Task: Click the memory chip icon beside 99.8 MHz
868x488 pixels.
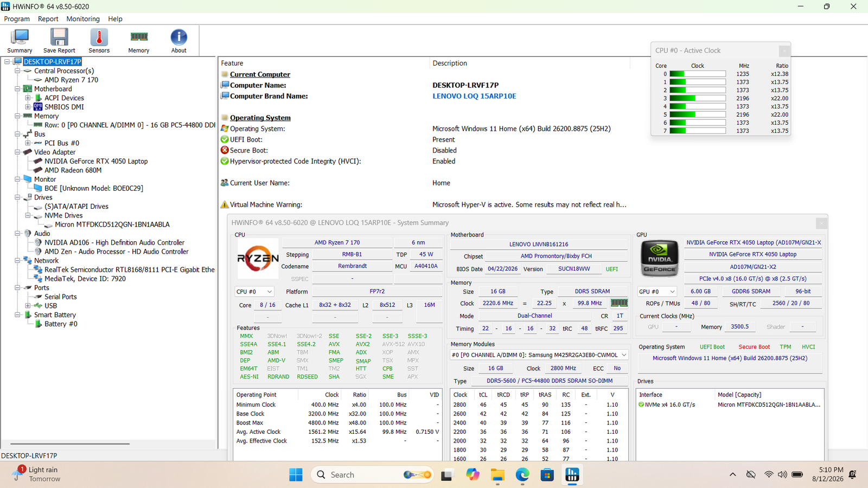Action: click(x=619, y=303)
